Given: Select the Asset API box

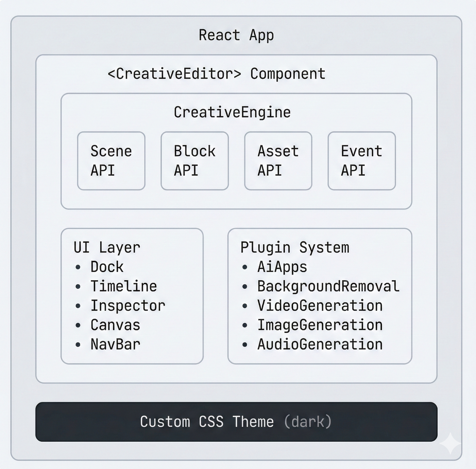Looking at the screenshot, I should (x=278, y=161).
